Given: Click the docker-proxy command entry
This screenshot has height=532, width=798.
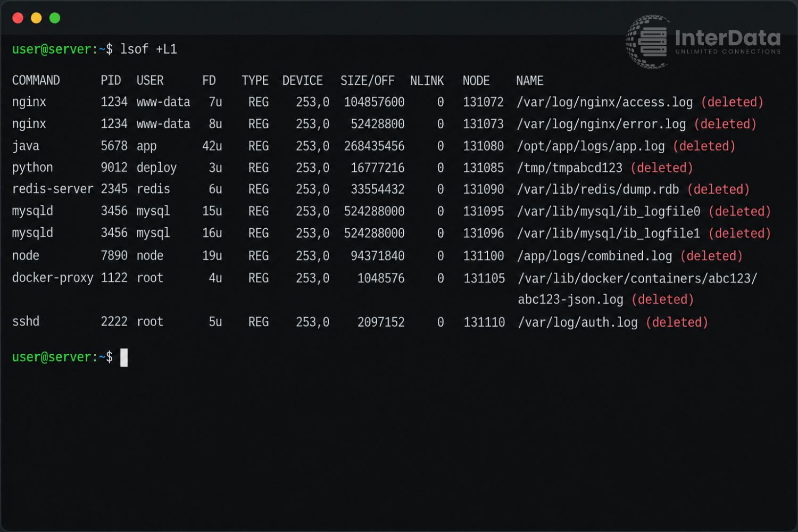Looking at the screenshot, I should [x=53, y=278].
